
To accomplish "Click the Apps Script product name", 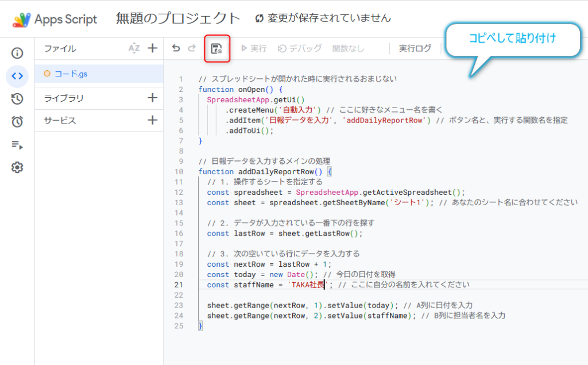I will pos(65,19).
